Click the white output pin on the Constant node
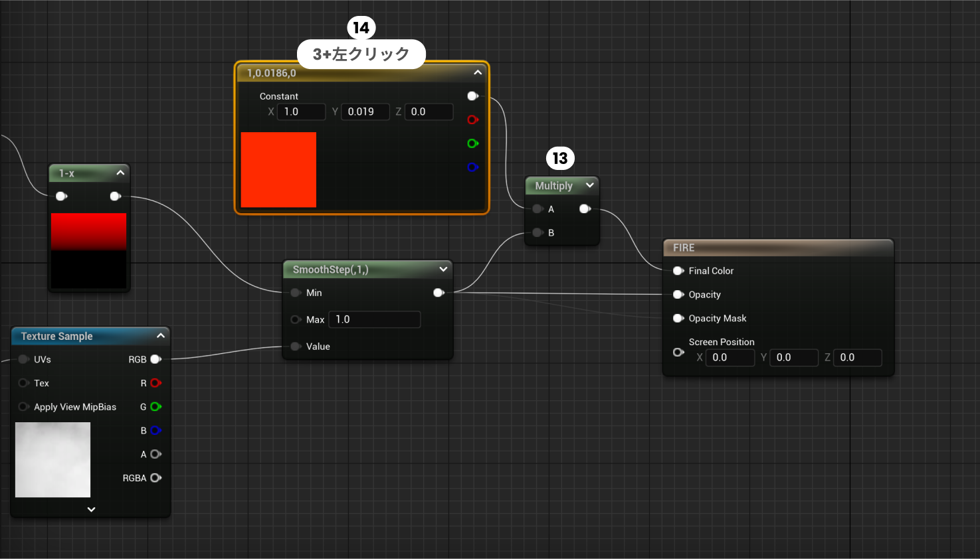 coord(472,96)
